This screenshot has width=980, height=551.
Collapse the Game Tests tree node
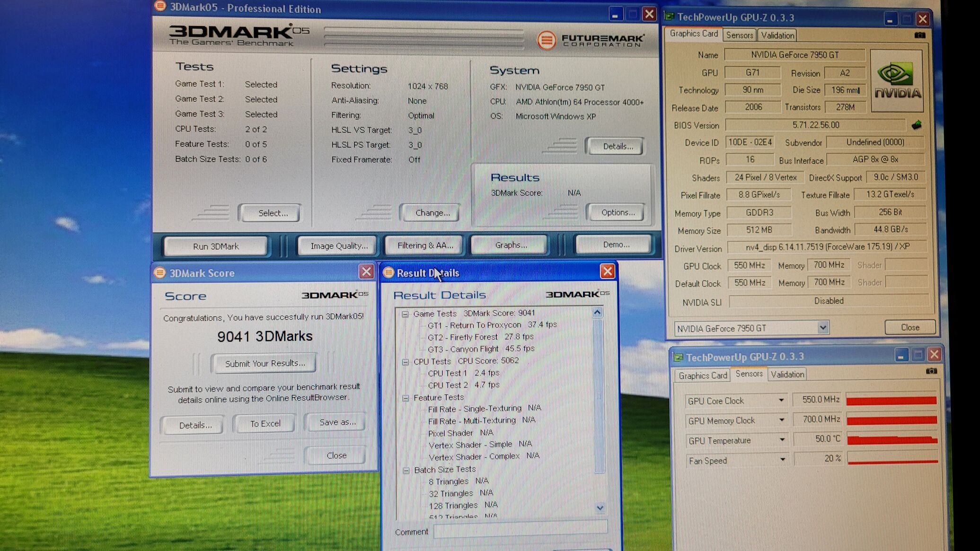click(405, 314)
